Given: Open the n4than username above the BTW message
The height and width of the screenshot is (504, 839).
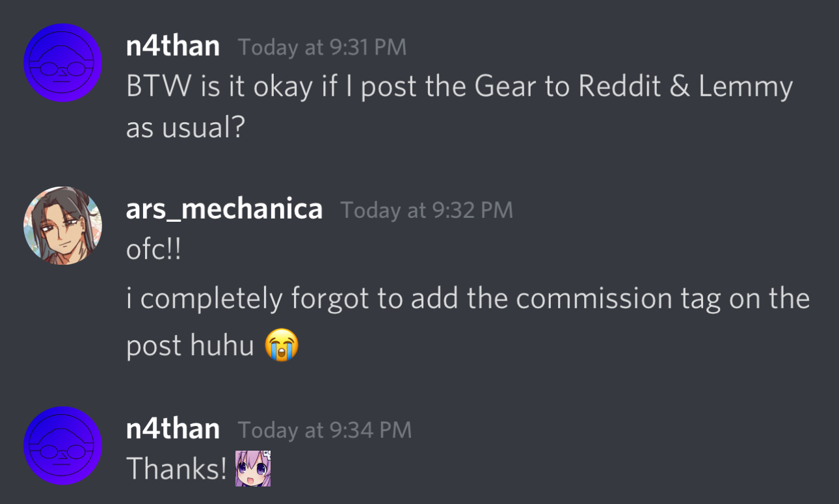Looking at the screenshot, I should [173, 47].
